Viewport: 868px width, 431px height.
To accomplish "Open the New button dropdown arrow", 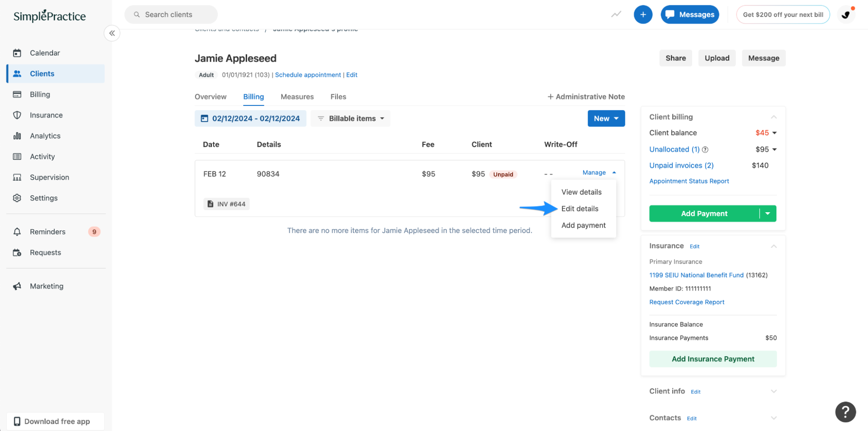I will [x=616, y=118].
